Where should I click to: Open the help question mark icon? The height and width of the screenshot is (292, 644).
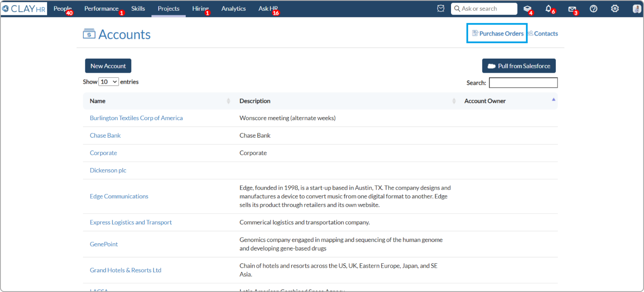coord(594,9)
